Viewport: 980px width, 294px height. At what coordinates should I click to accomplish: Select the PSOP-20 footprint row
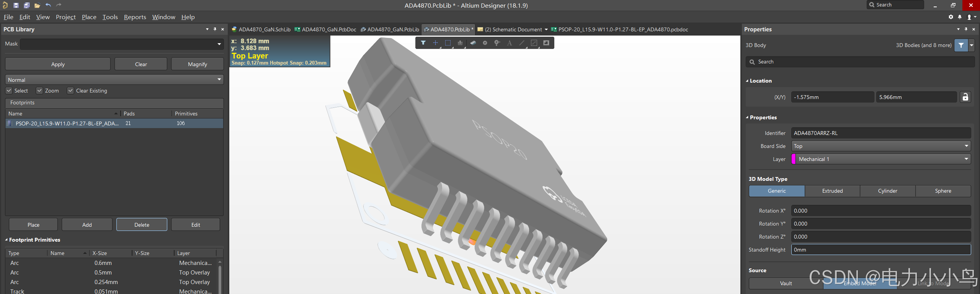(114, 123)
